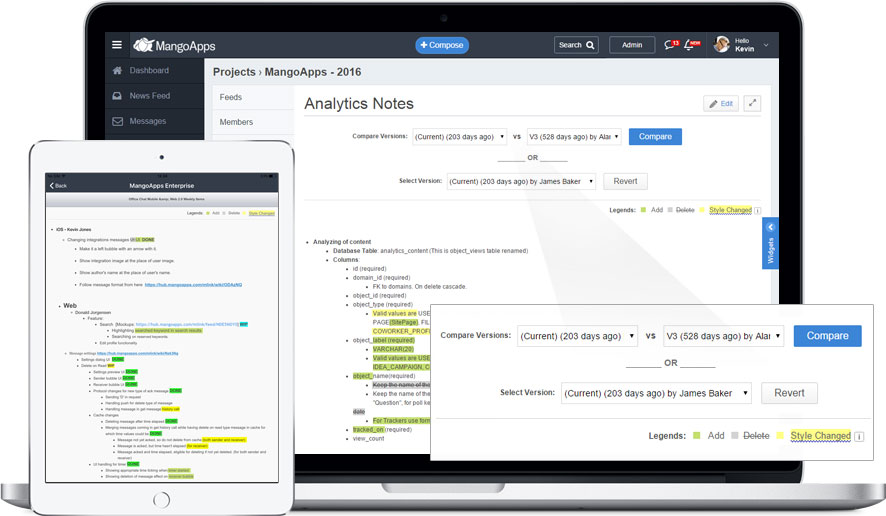The height and width of the screenshot is (516, 886).
Task: Tap the Back button on the tablet
Action: pyautogui.click(x=58, y=185)
